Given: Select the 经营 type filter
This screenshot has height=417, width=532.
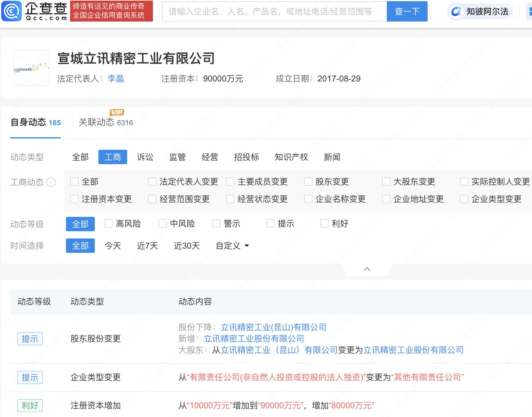Looking at the screenshot, I should (210, 157).
